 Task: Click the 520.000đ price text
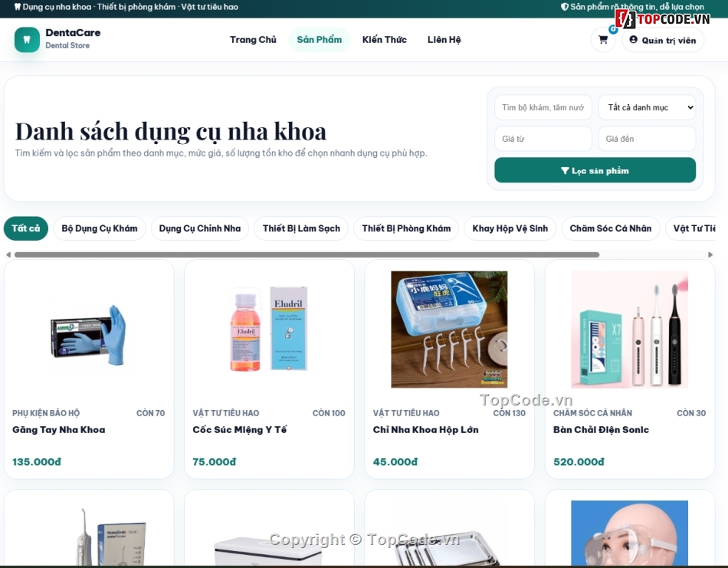click(579, 461)
